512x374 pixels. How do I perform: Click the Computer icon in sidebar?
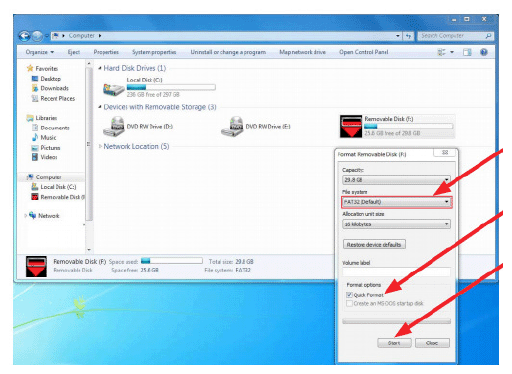pyautogui.click(x=30, y=177)
